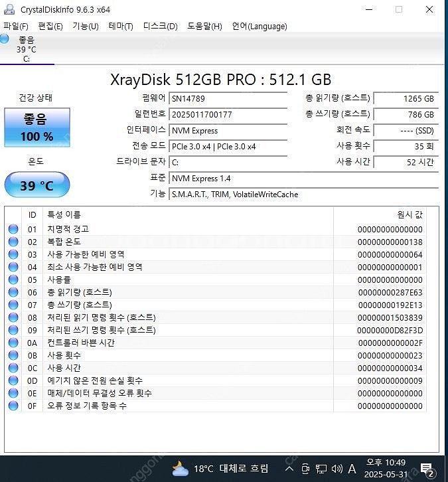Click status icon for row 0C 사용 시간
The image size is (448, 482).
(x=13, y=368)
